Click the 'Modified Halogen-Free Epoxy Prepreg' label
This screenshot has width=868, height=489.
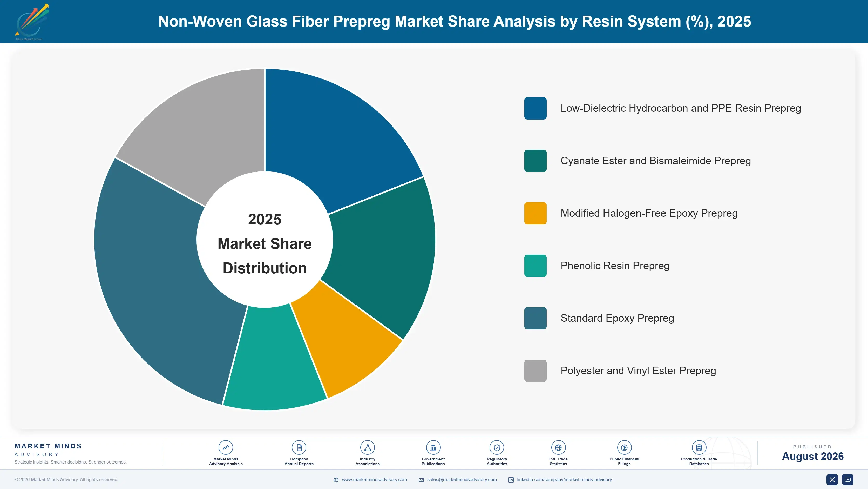[649, 213]
